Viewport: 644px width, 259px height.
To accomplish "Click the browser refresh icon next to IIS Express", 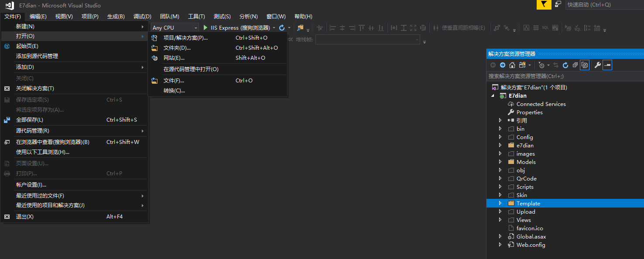I will click(x=282, y=28).
